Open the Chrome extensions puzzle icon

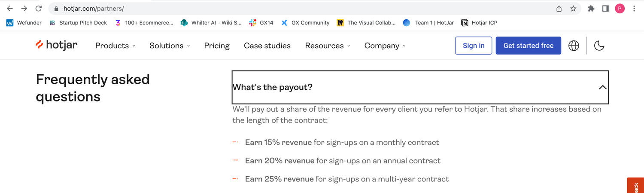point(591,9)
